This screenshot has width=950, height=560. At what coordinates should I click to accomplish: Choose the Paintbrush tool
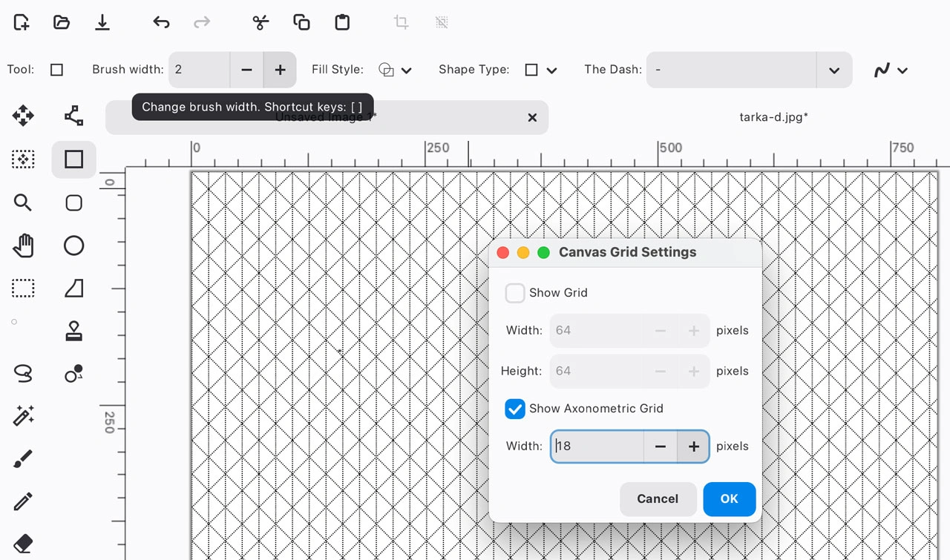pos(23,460)
